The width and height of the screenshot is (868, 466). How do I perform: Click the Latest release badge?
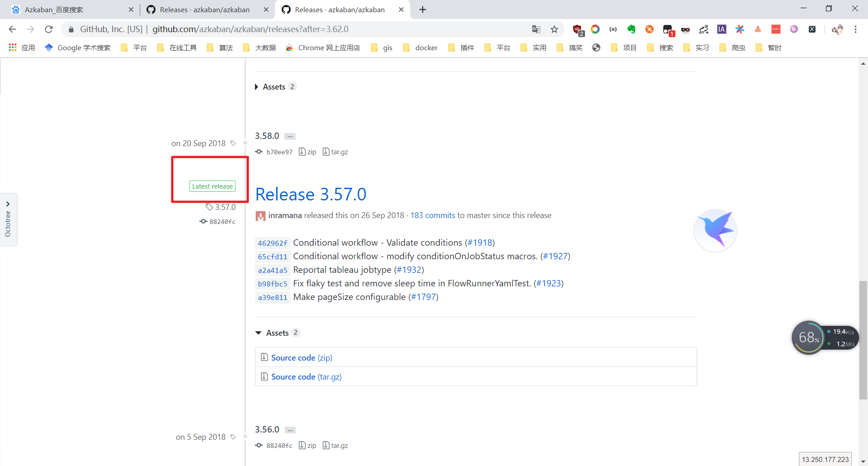[x=212, y=186]
